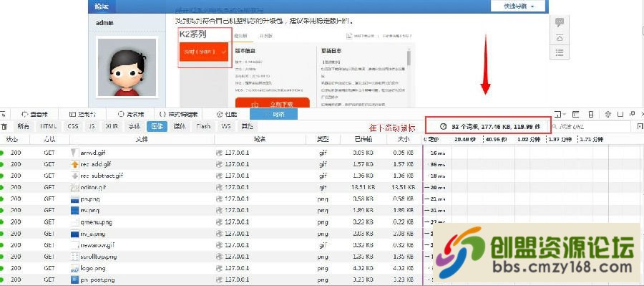This screenshot has width=644, height=286.
Task: Switch to the Console (控制台) tab
Action: [82, 114]
